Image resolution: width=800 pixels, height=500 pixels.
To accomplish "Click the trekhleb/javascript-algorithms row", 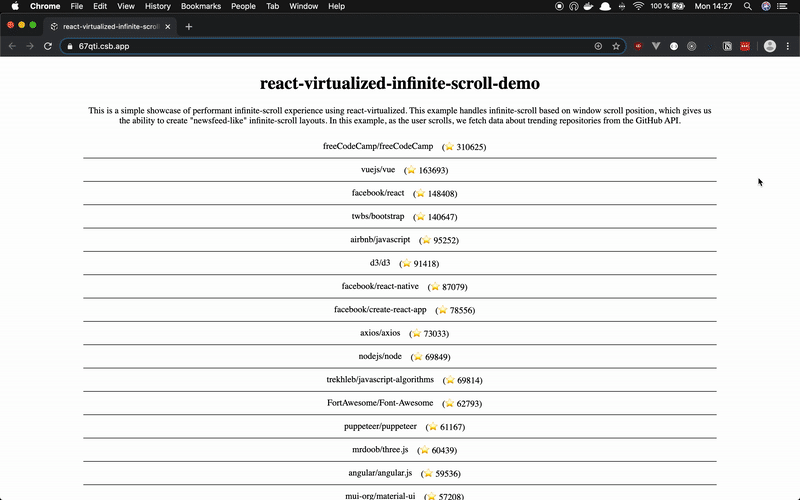I will tap(400, 380).
